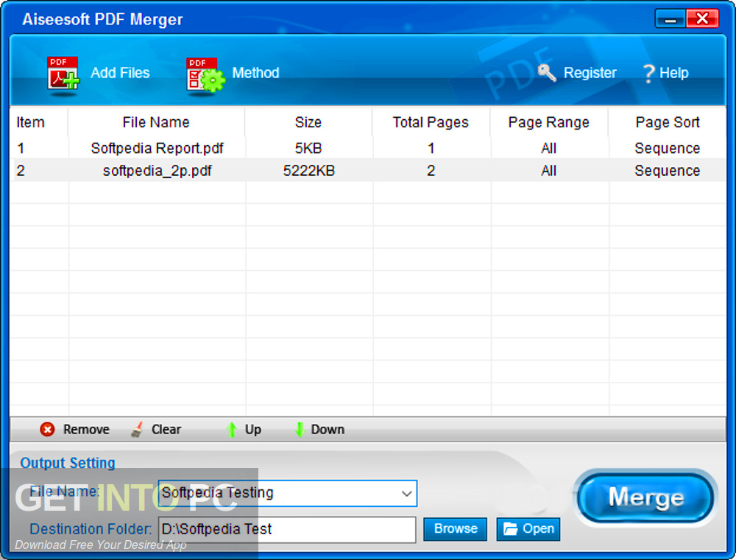Click the Down button text
Viewport: 736px width, 560px height.
click(328, 429)
